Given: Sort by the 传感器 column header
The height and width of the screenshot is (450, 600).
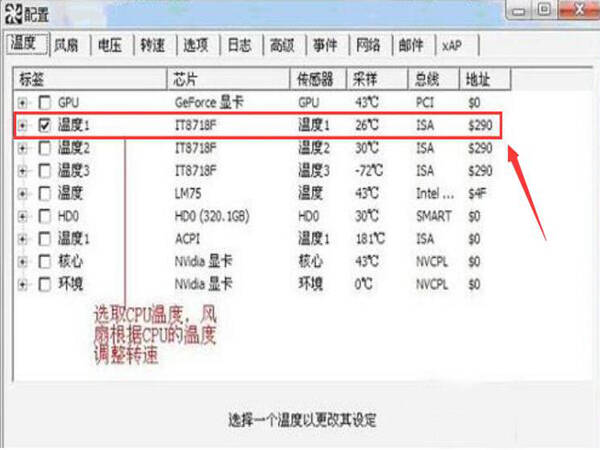Looking at the screenshot, I should click(x=318, y=79).
